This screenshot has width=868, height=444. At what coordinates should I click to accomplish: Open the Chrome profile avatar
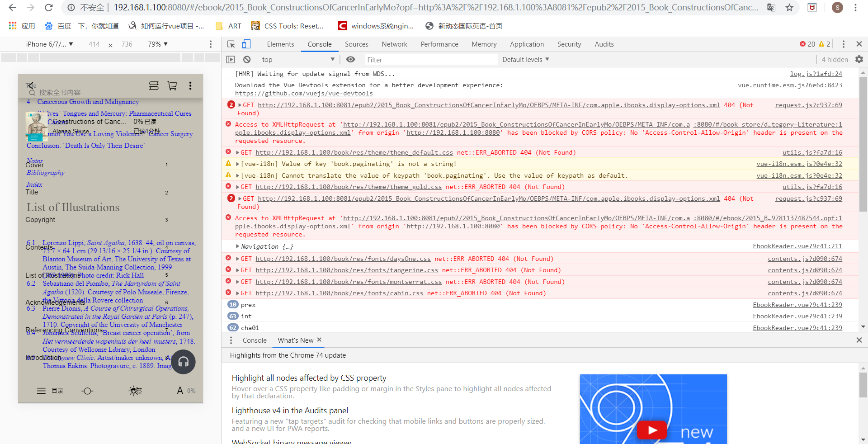tap(837, 8)
